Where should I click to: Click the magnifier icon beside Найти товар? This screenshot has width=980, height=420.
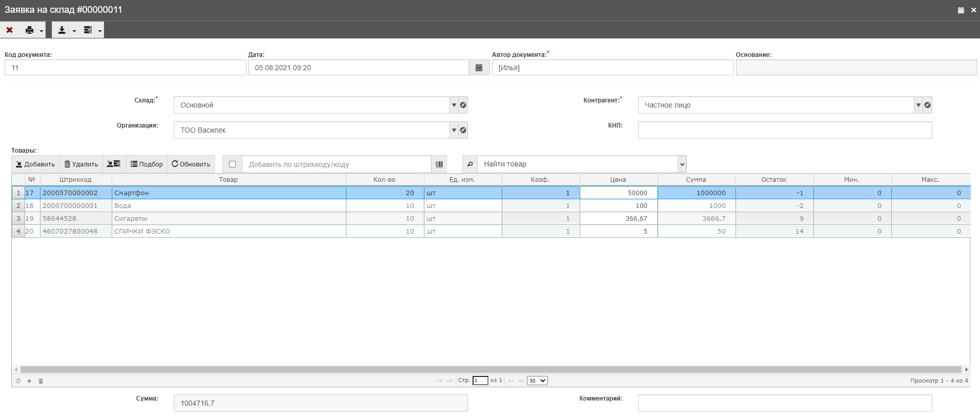pos(470,164)
